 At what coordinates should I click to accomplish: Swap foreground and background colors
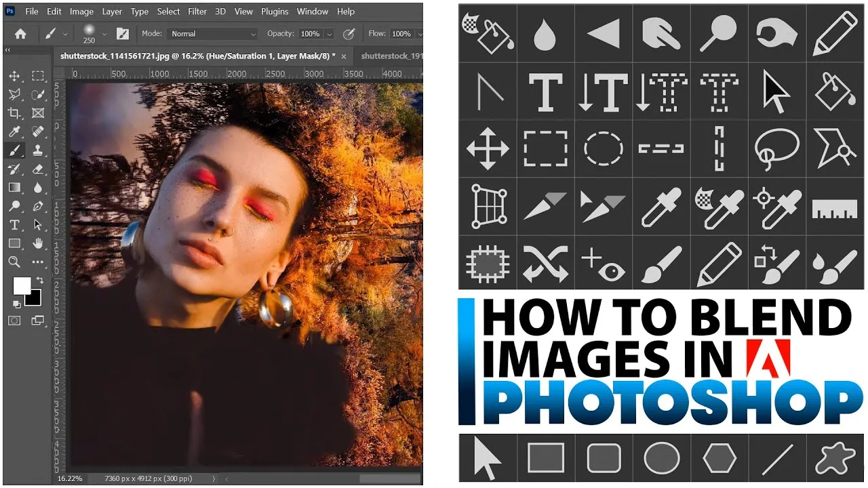click(39, 279)
